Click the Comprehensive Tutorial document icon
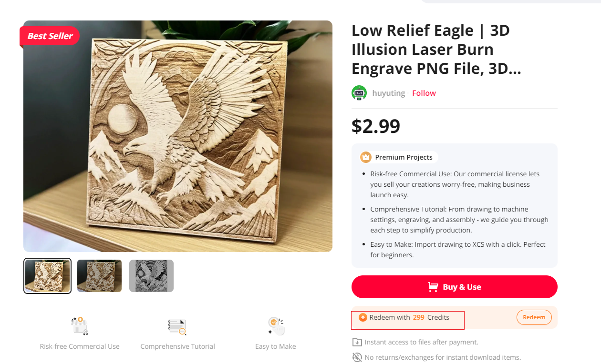601x364 pixels. (177, 326)
